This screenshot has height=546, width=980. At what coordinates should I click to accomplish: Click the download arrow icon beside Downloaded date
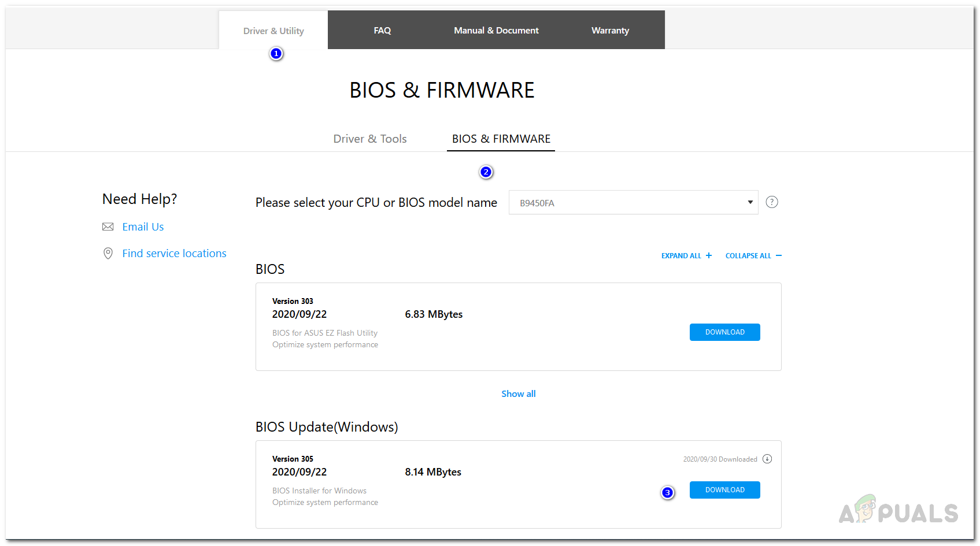click(767, 459)
